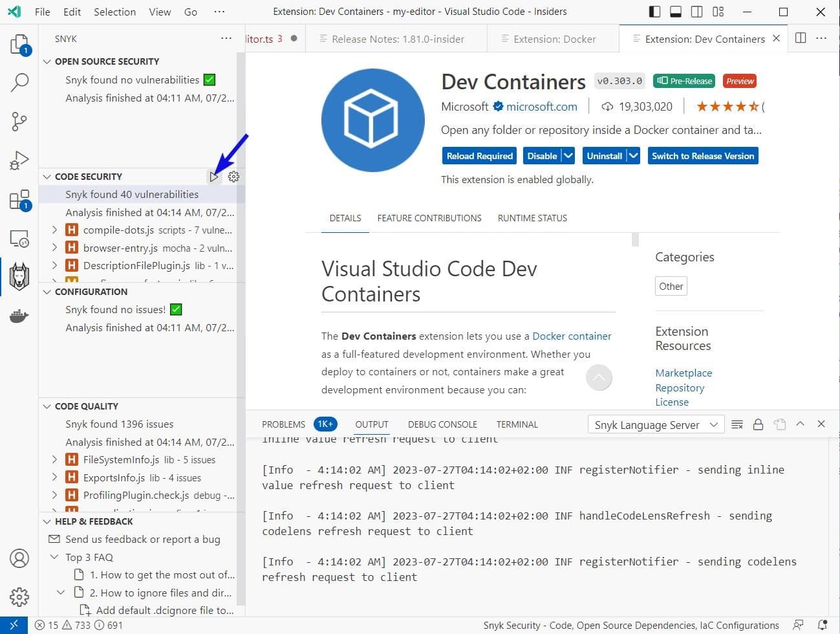
Task: Expand the compile-dots.js vulnerabilities item
Action: pyautogui.click(x=54, y=230)
